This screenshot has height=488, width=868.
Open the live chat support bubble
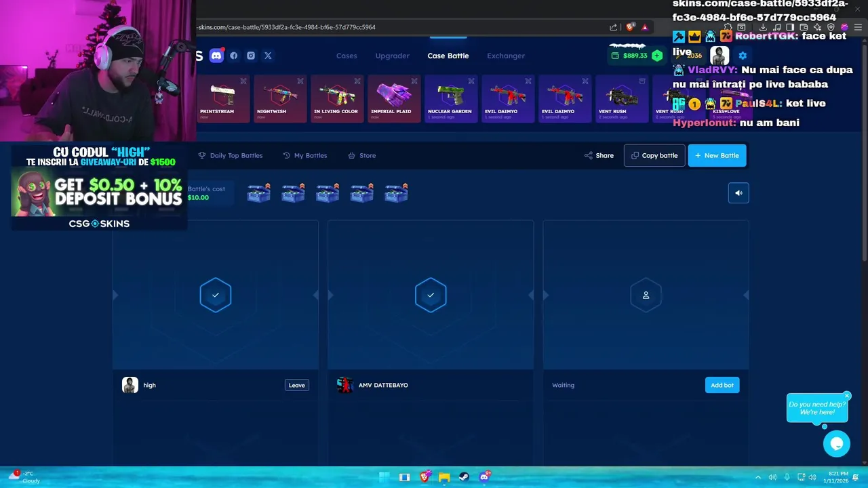(x=837, y=444)
